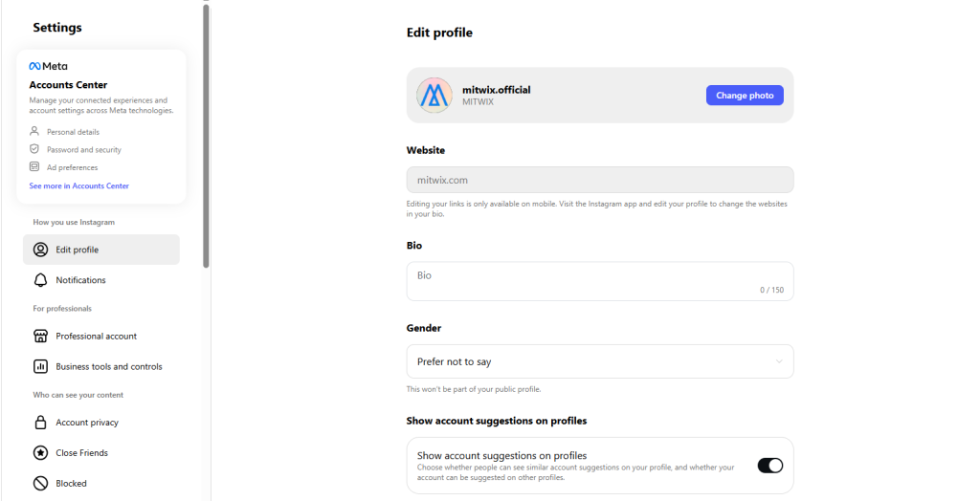This screenshot has height=501, width=980.
Task: Click the Business tools chart icon
Action: [40, 366]
